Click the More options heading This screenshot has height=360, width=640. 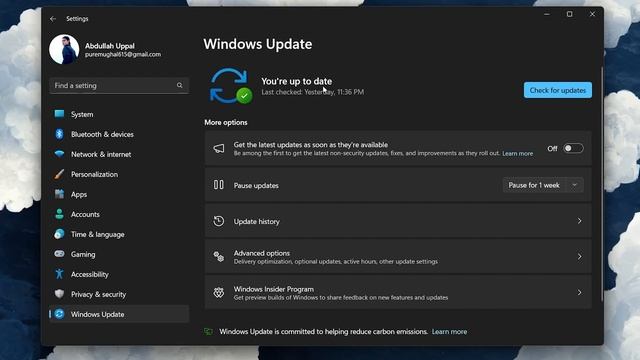click(226, 122)
